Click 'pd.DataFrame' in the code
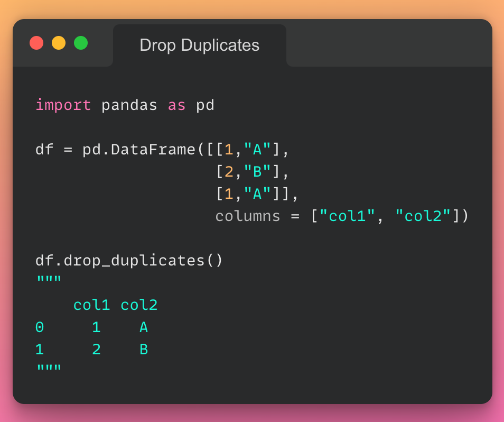Screen dimensions: 504x422 (138, 150)
